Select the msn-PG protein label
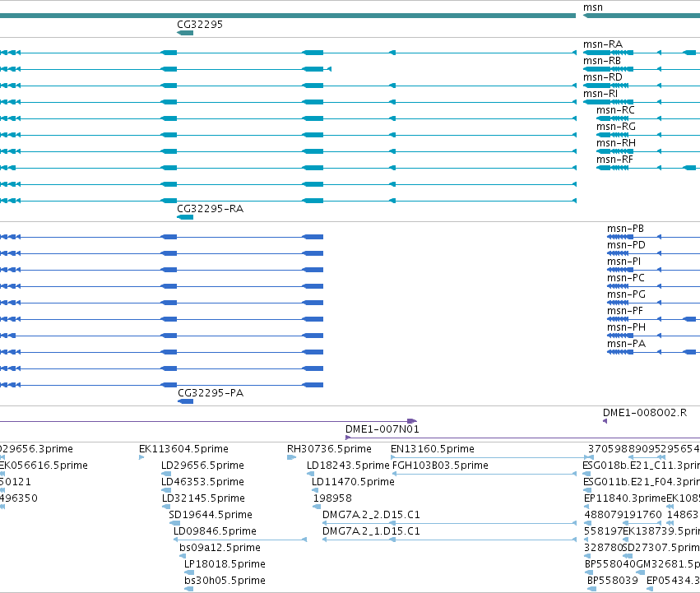The image size is (700, 593). point(626,294)
